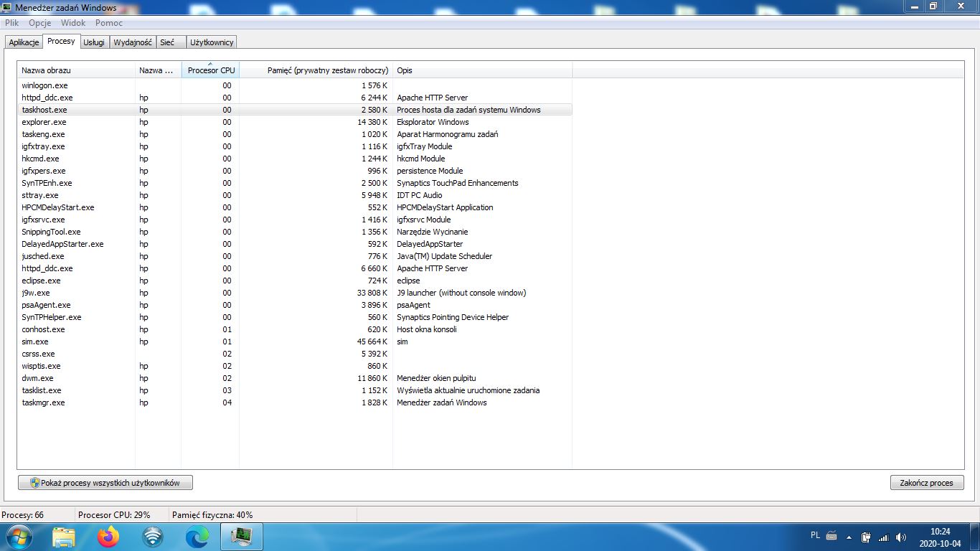Open the network signal tray icon

883,537
